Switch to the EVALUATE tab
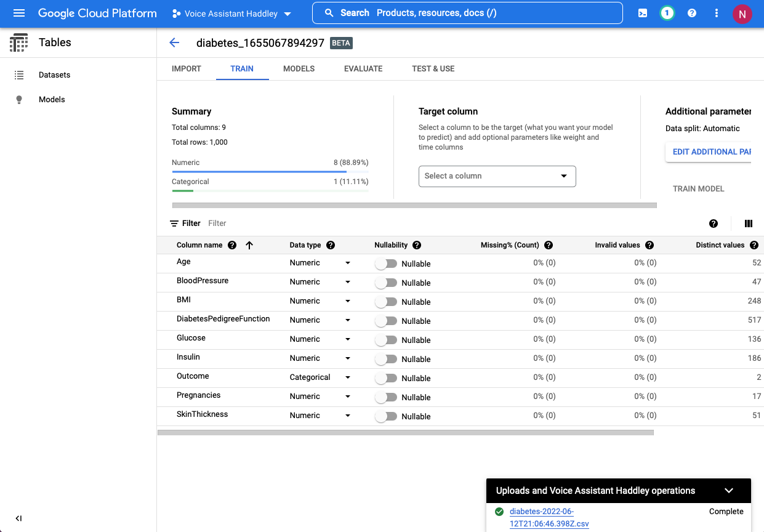Viewport: 764px width, 532px height. pyautogui.click(x=363, y=69)
